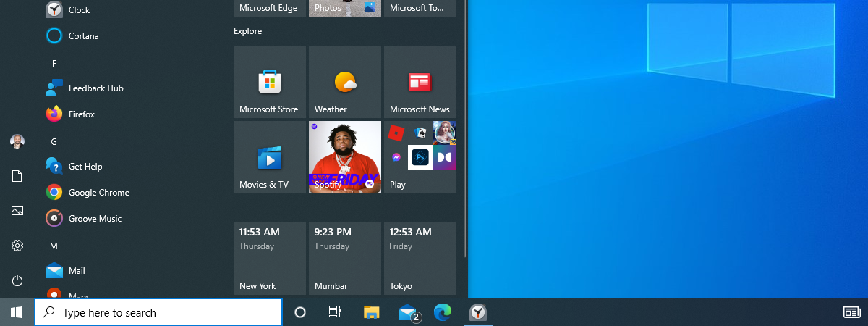Viewport: 868px width, 326px height.
Task: Open the Microsoft Store tile
Action: [x=270, y=82]
